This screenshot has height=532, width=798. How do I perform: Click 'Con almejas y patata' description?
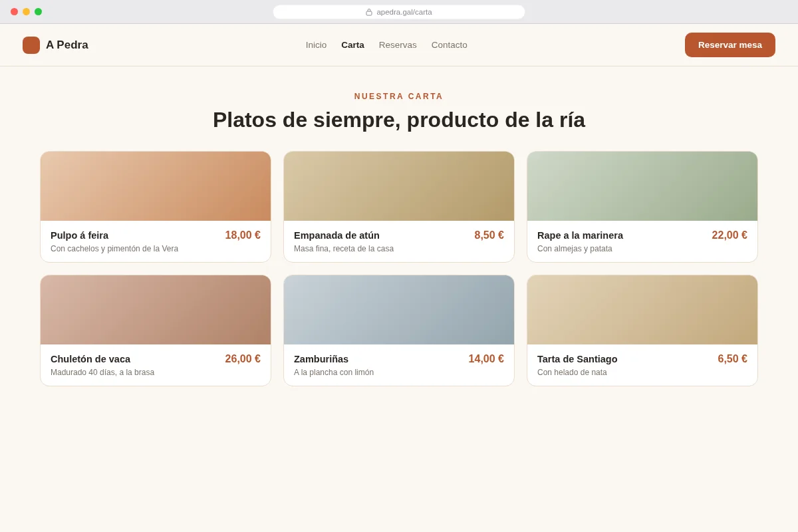(575, 249)
